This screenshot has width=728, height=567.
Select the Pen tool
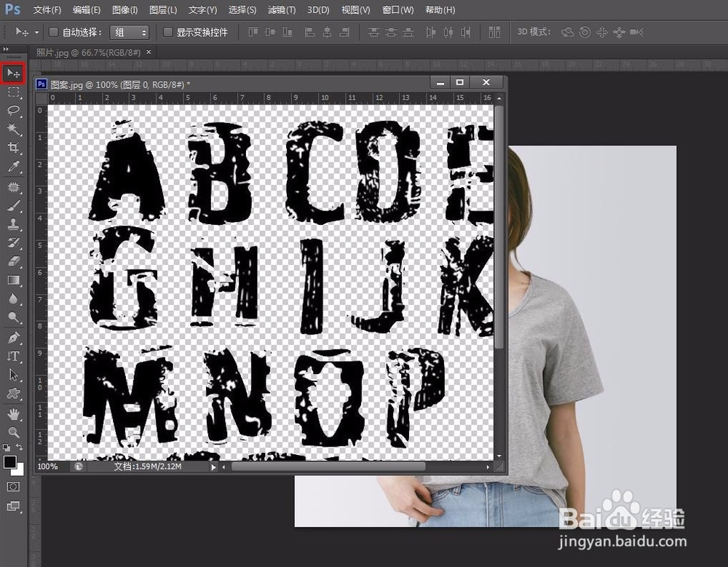tap(13, 338)
